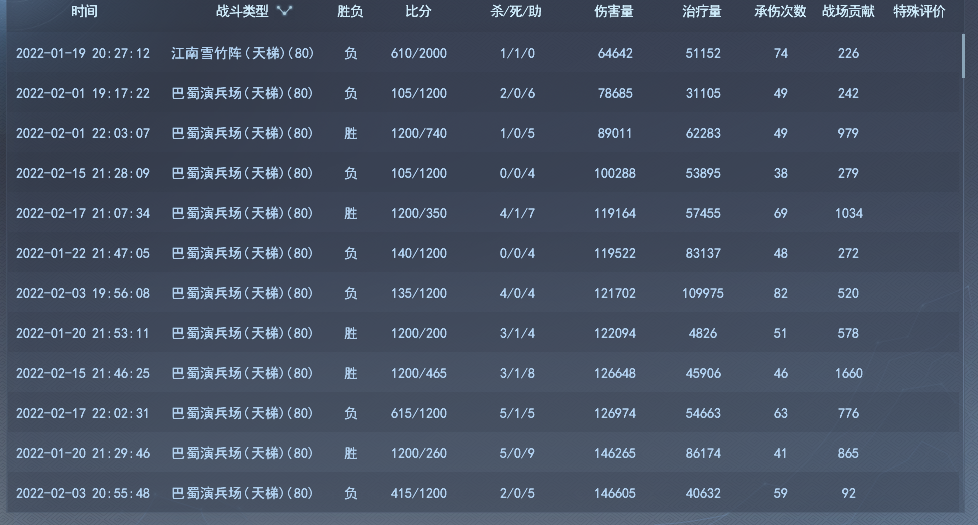Sort by the 治疗量 column header
This screenshot has height=525, width=978.
pyautogui.click(x=702, y=11)
